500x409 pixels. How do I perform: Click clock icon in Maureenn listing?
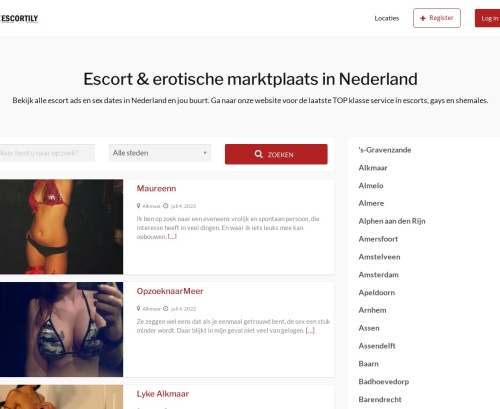pos(166,206)
